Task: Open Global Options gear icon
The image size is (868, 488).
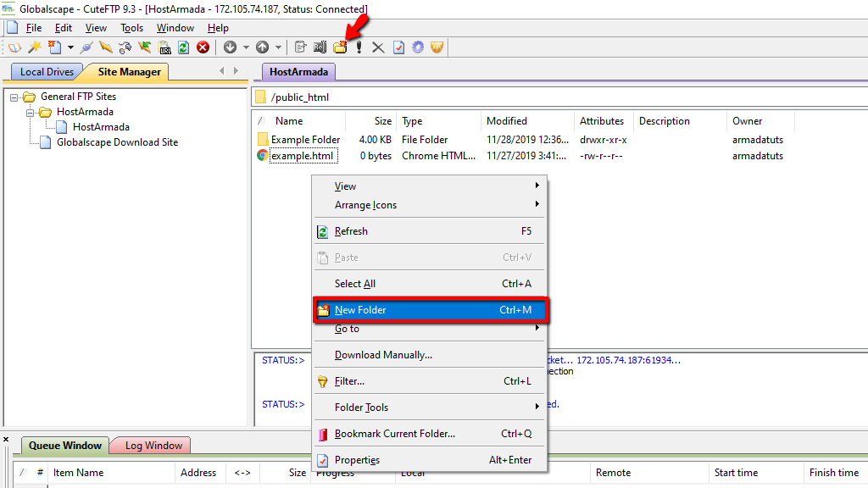Action: [x=418, y=47]
